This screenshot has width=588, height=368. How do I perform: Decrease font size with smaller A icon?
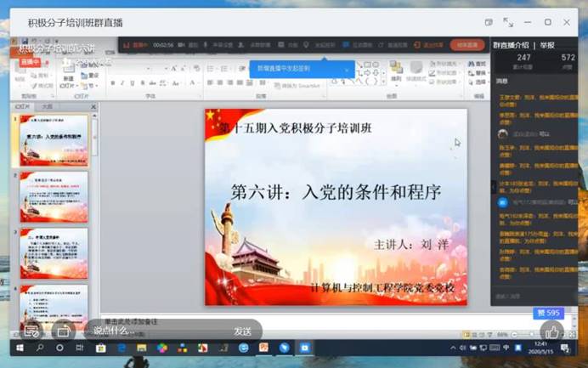point(183,69)
